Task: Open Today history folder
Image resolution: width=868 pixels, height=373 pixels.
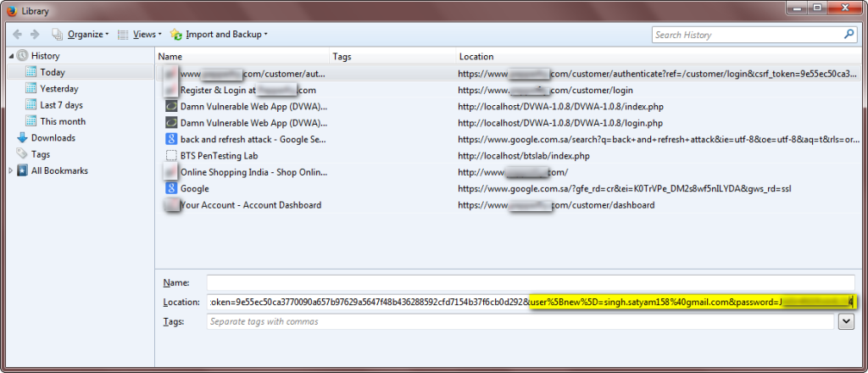Action: point(52,73)
